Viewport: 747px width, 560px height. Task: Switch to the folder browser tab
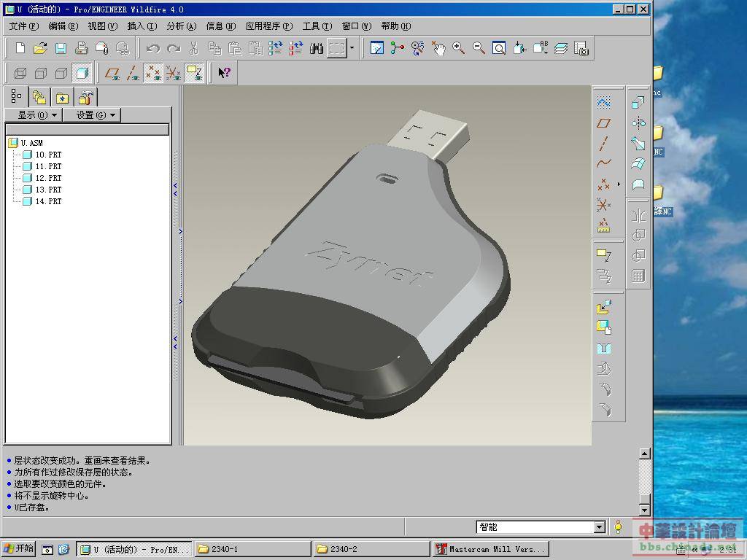pyautogui.click(x=39, y=97)
